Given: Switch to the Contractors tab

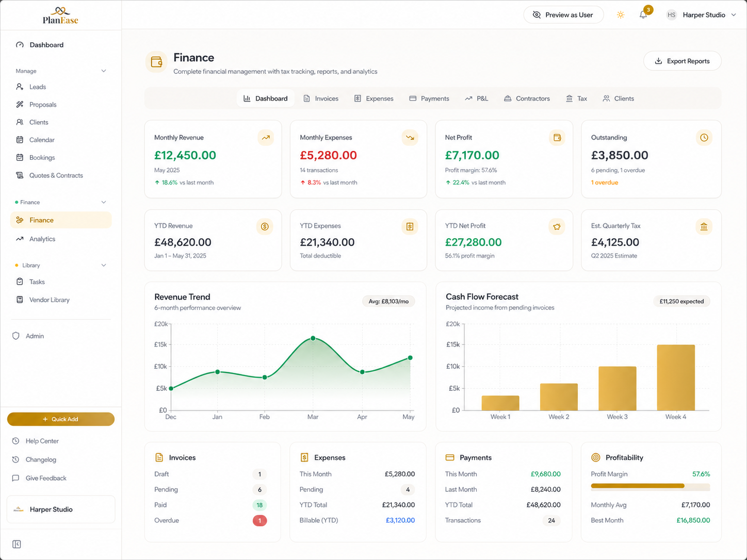Looking at the screenshot, I should pyautogui.click(x=527, y=98).
